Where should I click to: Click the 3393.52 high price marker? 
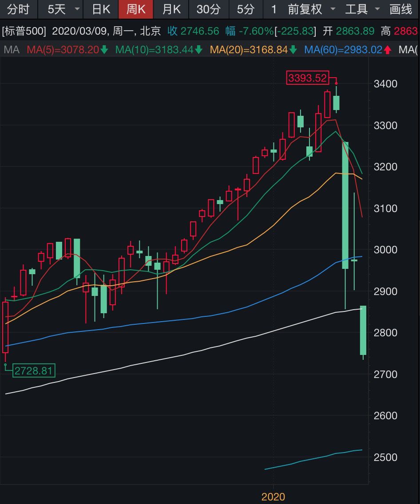tap(307, 79)
